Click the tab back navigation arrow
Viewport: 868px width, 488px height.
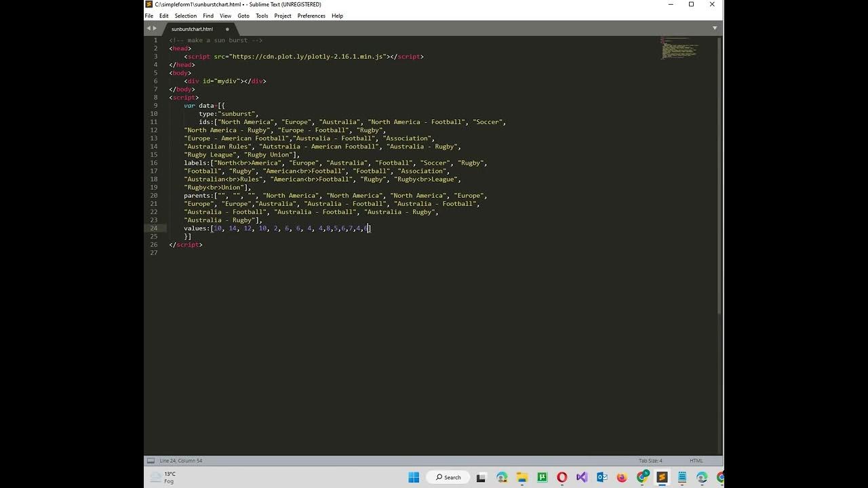tap(149, 28)
